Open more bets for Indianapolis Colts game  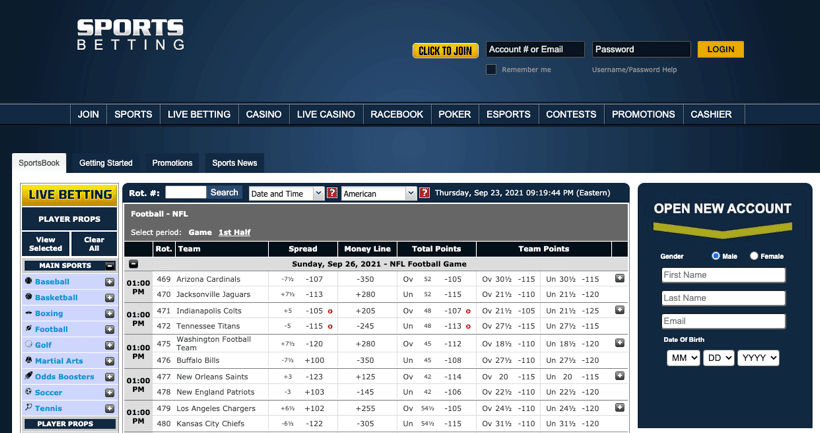tap(620, 310)
